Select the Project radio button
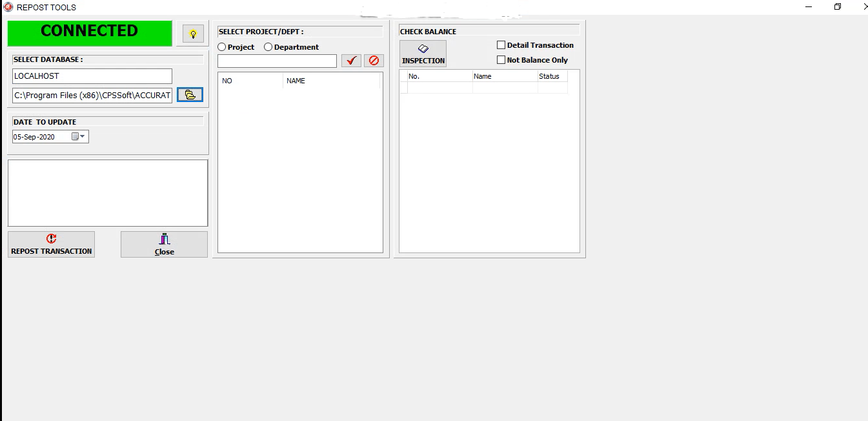The image size is (868, 421). click(x=222, y=47)
